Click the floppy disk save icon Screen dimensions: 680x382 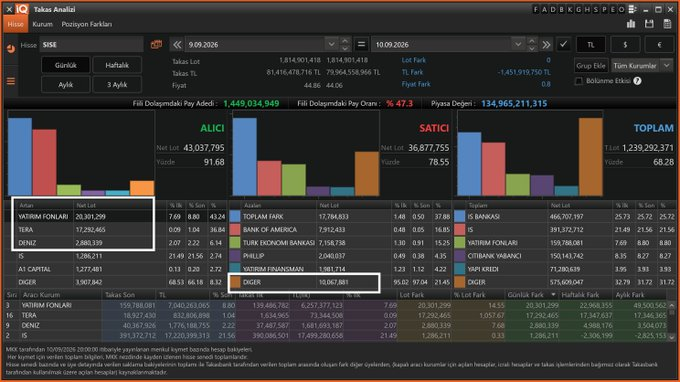point(649,24)
